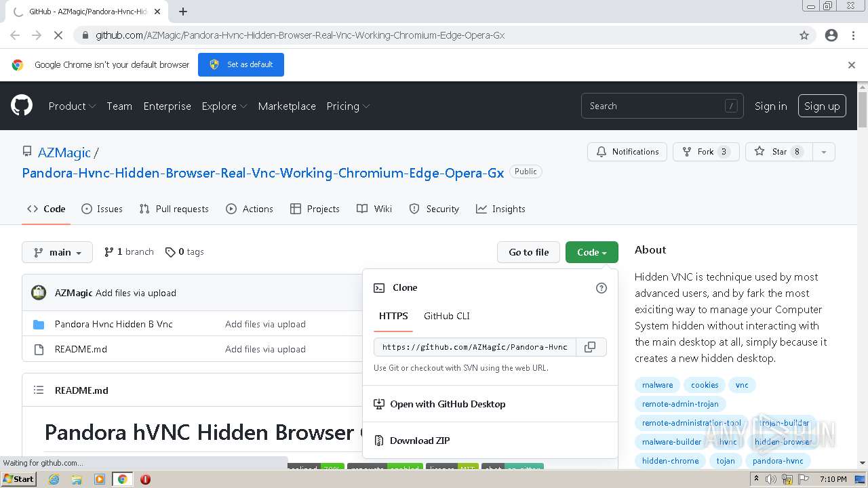Click the Sign up button
868x488 pixels.
(822, 106)
